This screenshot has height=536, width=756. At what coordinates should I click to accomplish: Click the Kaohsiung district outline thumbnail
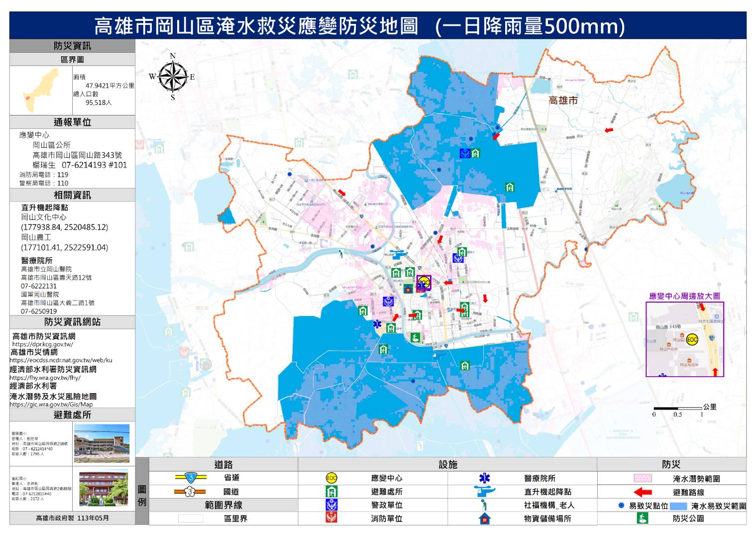[x=41, y=91]
